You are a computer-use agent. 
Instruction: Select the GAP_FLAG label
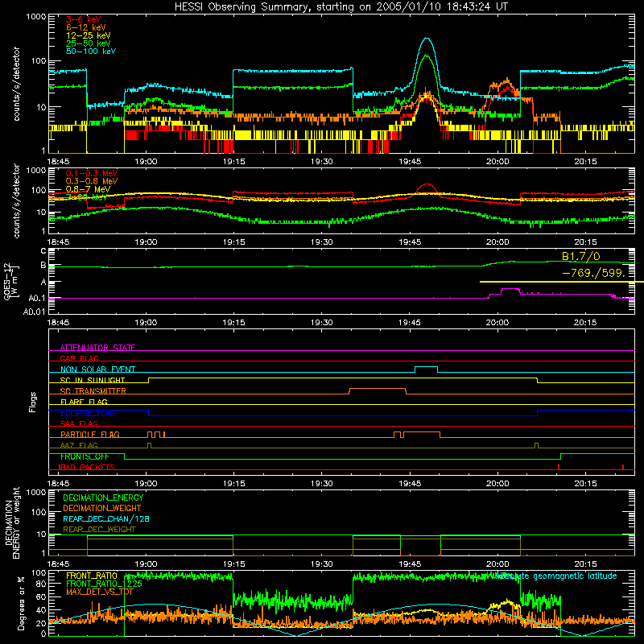pos(79,358)
